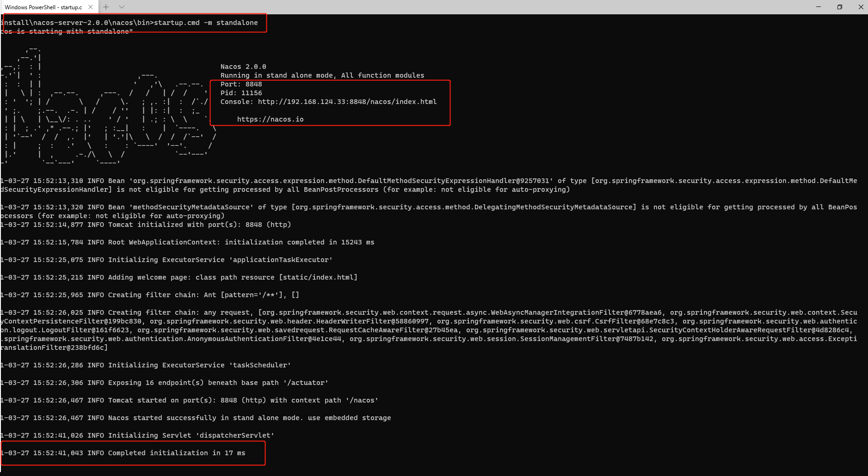The height and width of the screenshot is (476, 868).
Task: Click the 'Pid: 11156' line
Action: point(241,93)
